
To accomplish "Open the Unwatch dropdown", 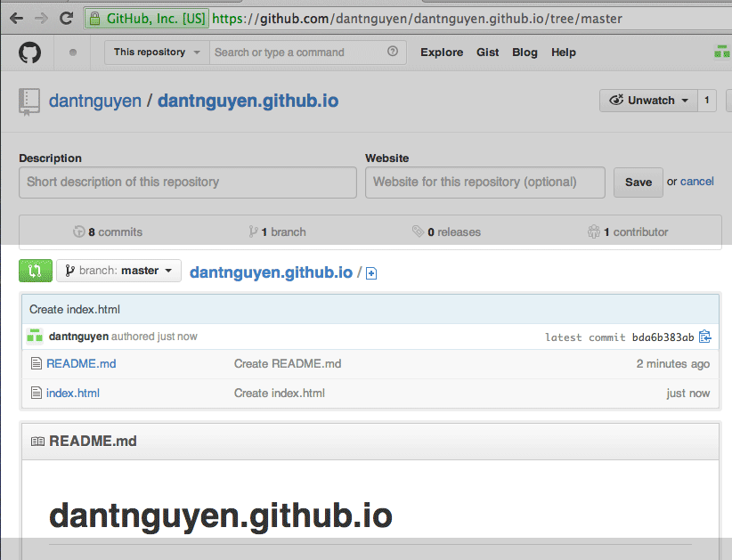I will pyautogui.click(x=648, y=100).
